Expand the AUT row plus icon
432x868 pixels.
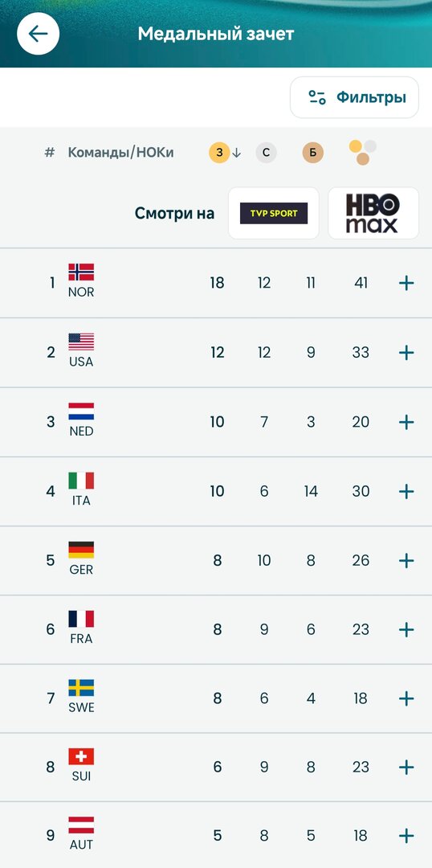pyautogui.click(x=406, y=836)
